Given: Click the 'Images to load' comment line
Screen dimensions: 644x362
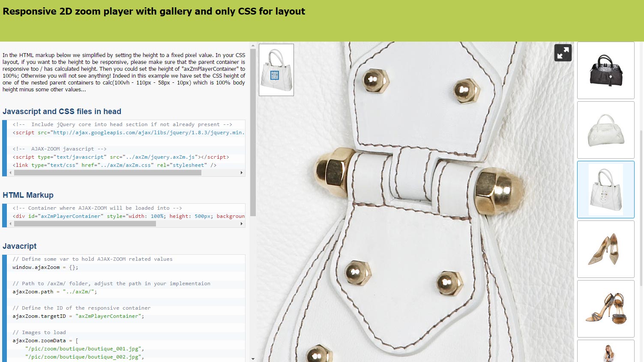Looking at the screenshot, I should point(39,332).
